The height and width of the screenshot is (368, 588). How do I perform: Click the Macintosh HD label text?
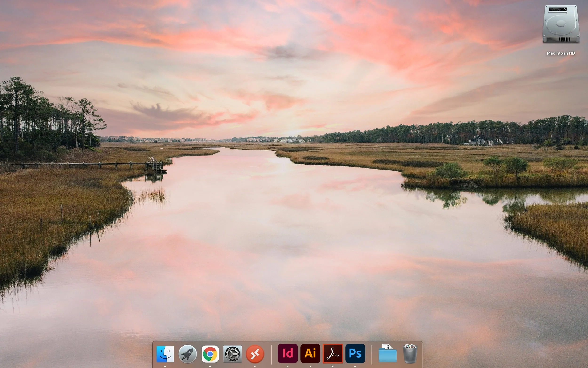pyautogui.click(x=561, y=53)
